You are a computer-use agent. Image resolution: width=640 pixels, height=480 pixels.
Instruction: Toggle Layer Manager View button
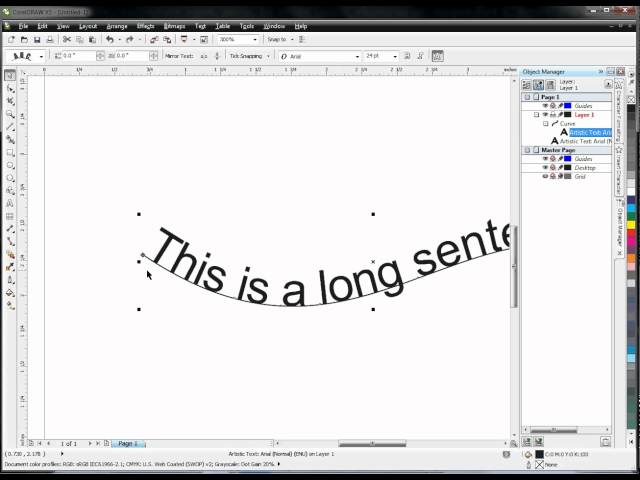click(550, 84)
